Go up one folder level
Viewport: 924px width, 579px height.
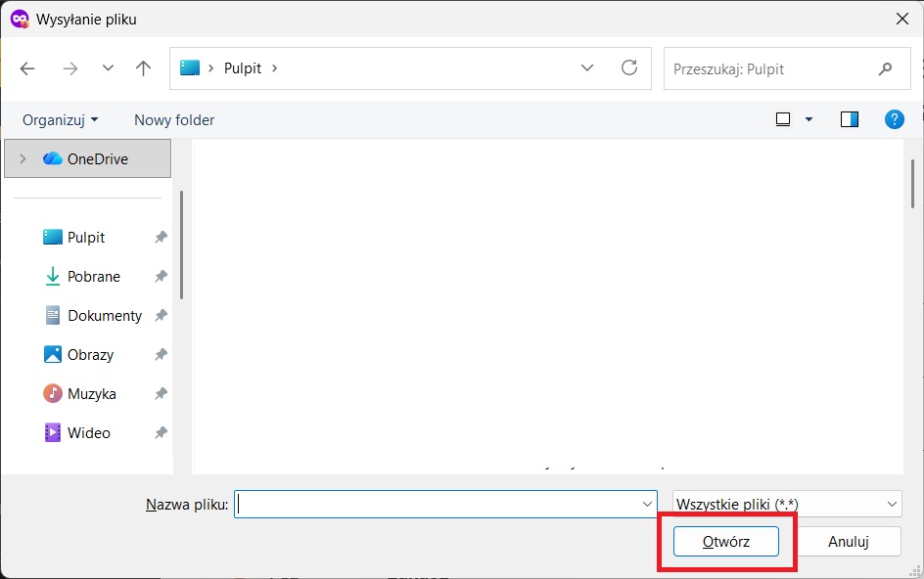point(143,68)
